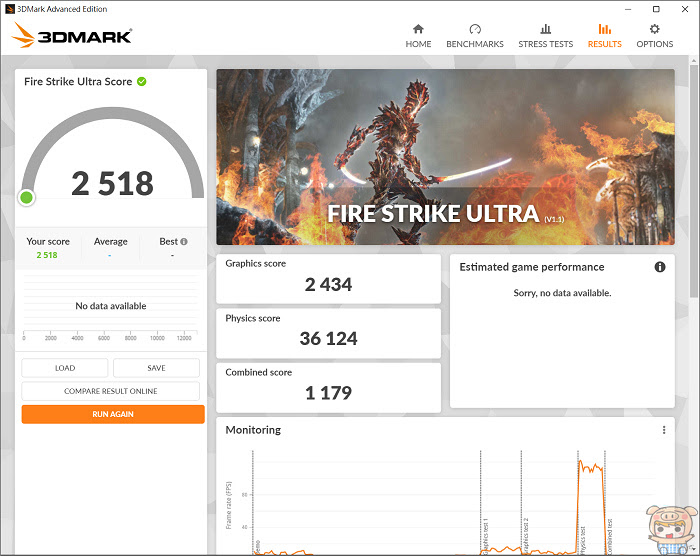The image size is (700, 556).
Task: Open the Stress Tests tab
Action: tap(545, 36)
